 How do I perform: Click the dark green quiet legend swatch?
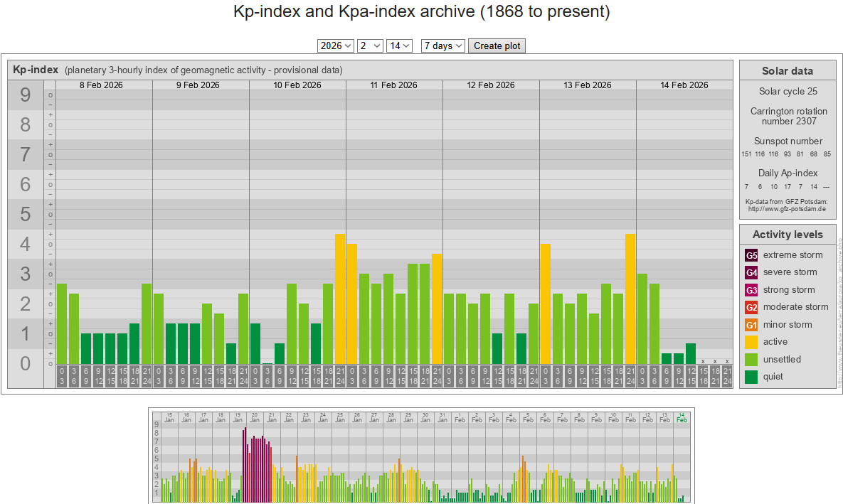751,377
